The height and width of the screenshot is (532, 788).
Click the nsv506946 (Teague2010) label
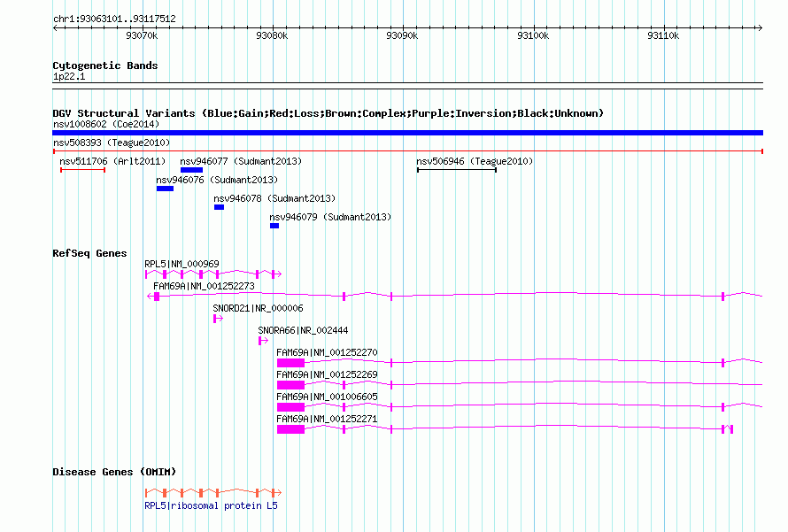[475, 161]
